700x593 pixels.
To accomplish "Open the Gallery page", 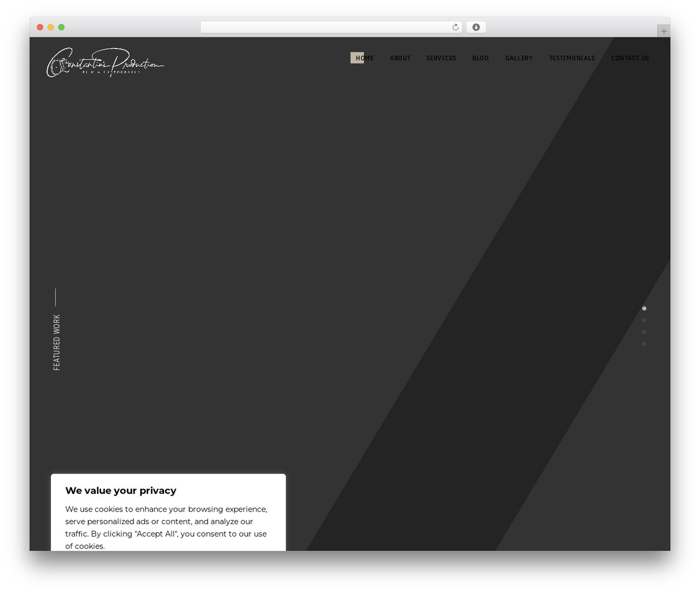I will click(518, 58).
